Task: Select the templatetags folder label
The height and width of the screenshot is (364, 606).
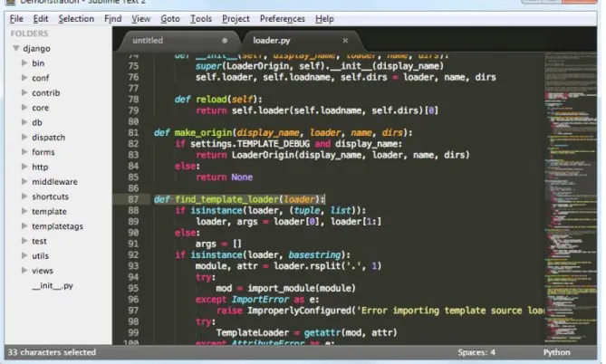Action: [57, 226]
